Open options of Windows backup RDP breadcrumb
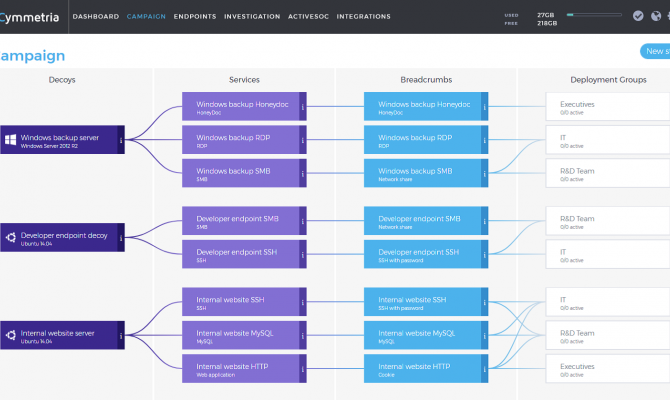Screen dimensions: 670x400 (x=485, y=140)
